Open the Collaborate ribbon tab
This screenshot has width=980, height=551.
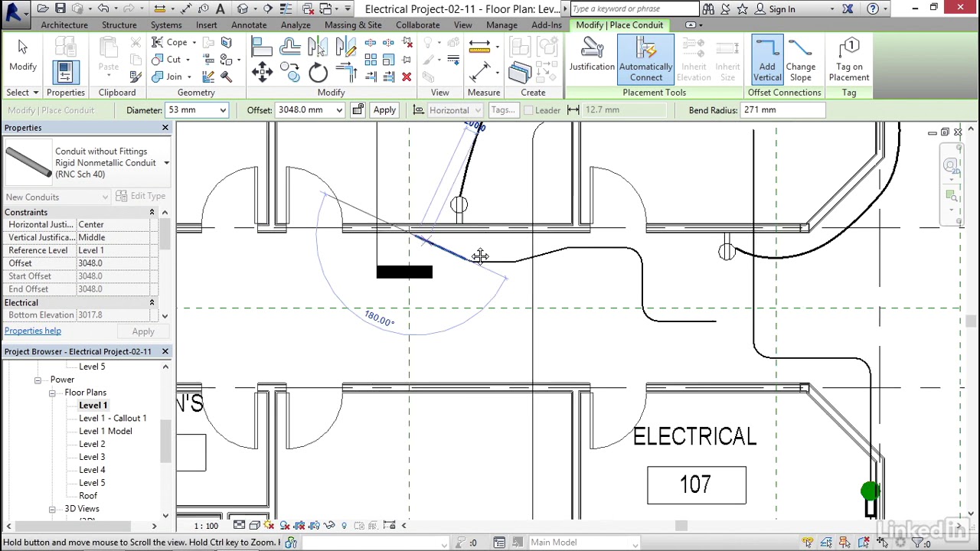tap(417, 24)
